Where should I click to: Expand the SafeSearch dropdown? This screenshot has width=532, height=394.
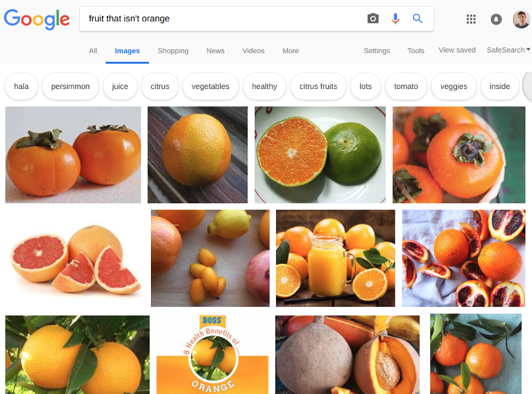pyautogui.click(x=508, y=50)
